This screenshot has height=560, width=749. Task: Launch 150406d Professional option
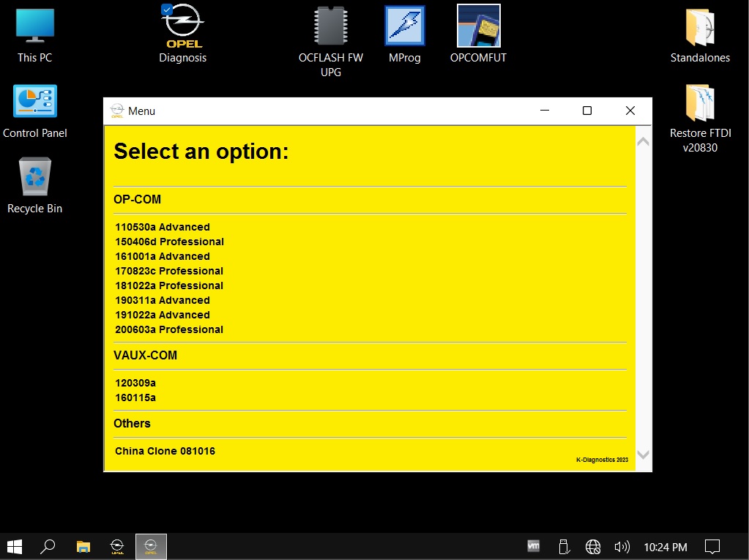click(x=170, y=242)
